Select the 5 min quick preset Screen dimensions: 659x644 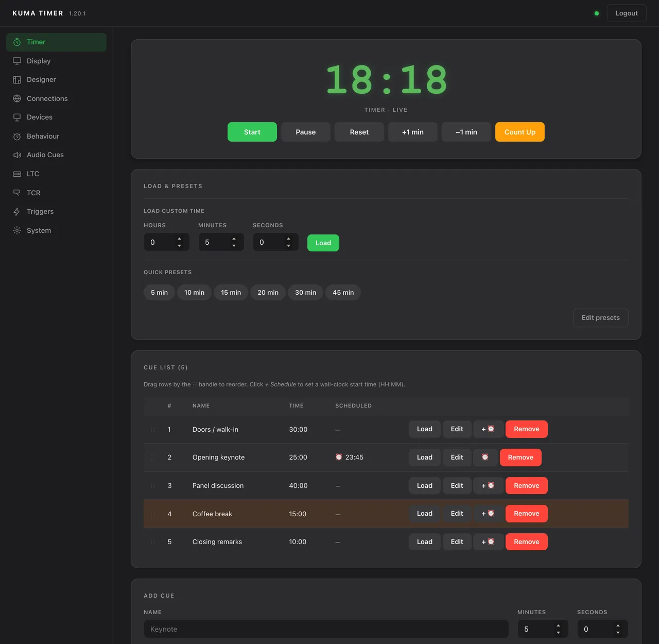(x=159, y=293)
